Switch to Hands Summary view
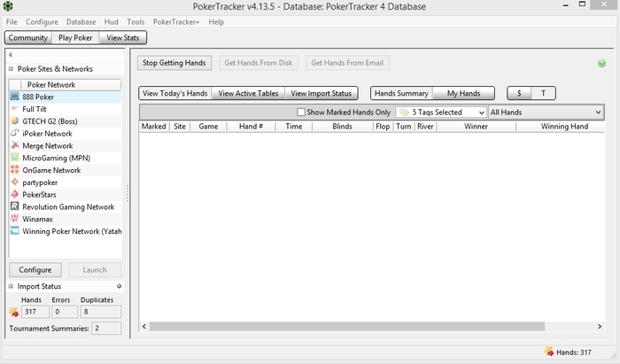Screen dimensions: 620x364 click(x=401, y=93)
